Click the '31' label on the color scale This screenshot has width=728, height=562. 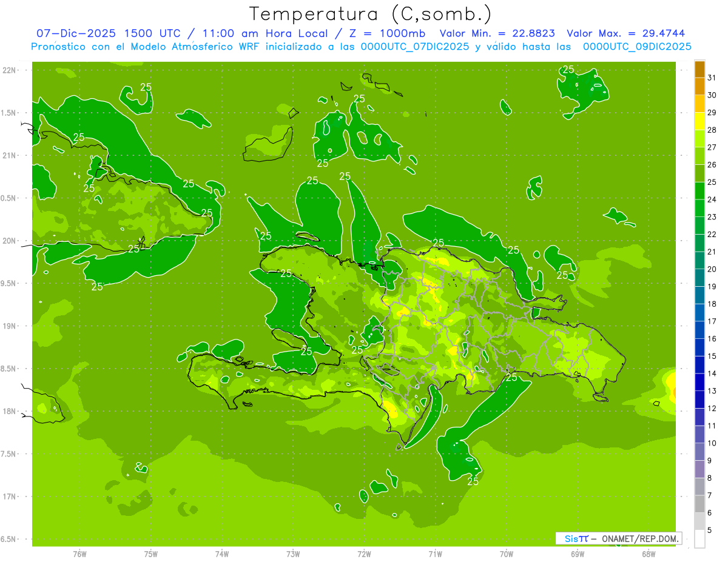point(712,78)
